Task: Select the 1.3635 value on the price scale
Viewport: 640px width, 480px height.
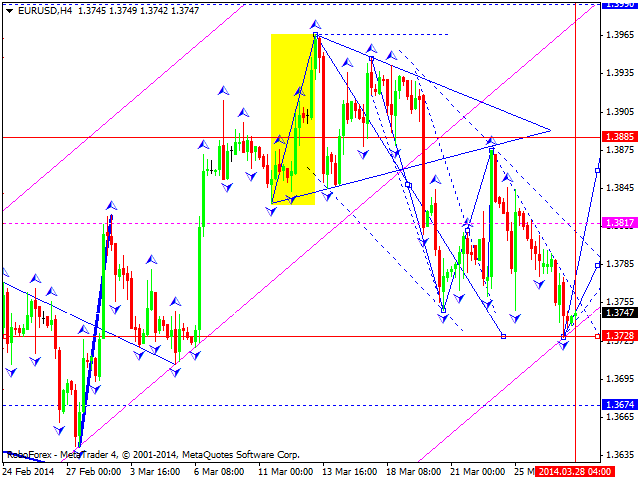Action: pyautogui.click(x=621, y=452)
